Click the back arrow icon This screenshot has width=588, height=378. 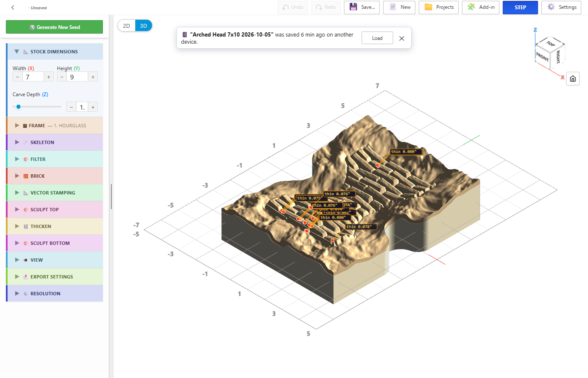[x=13, y=8]
